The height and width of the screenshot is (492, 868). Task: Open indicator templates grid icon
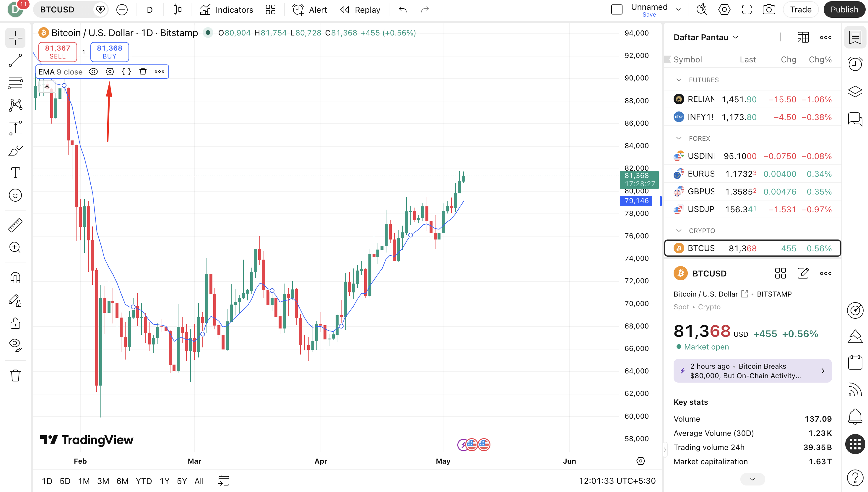(x=270, y=10)
